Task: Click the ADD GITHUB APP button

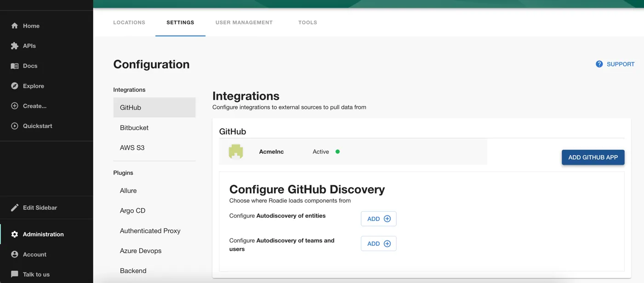Action: (x=593, y=157)
